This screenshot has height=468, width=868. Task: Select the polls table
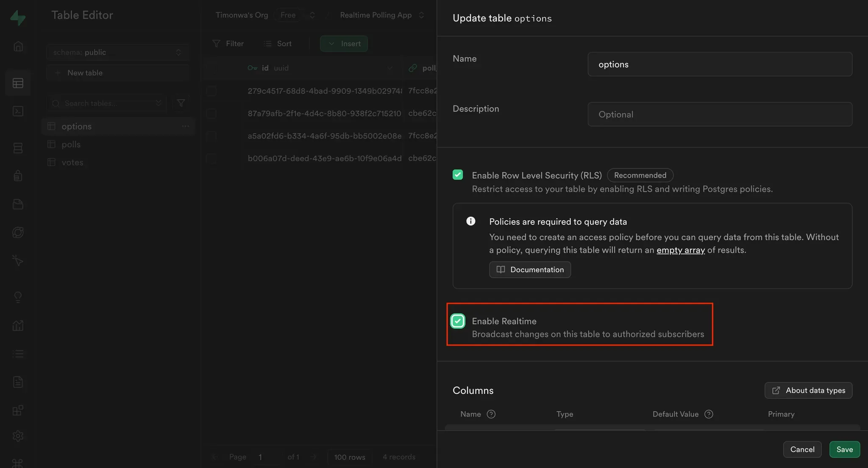click(x=71, y=144)
